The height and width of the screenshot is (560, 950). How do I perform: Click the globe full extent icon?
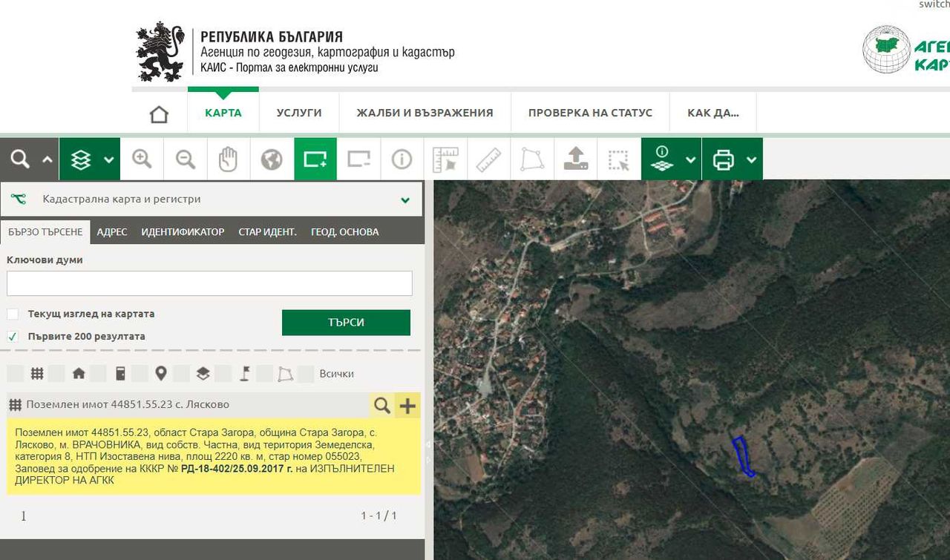(272, 159)
